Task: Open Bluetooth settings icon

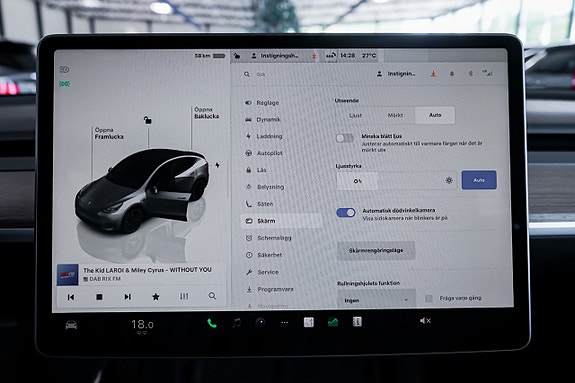Action: coord(471,74)
